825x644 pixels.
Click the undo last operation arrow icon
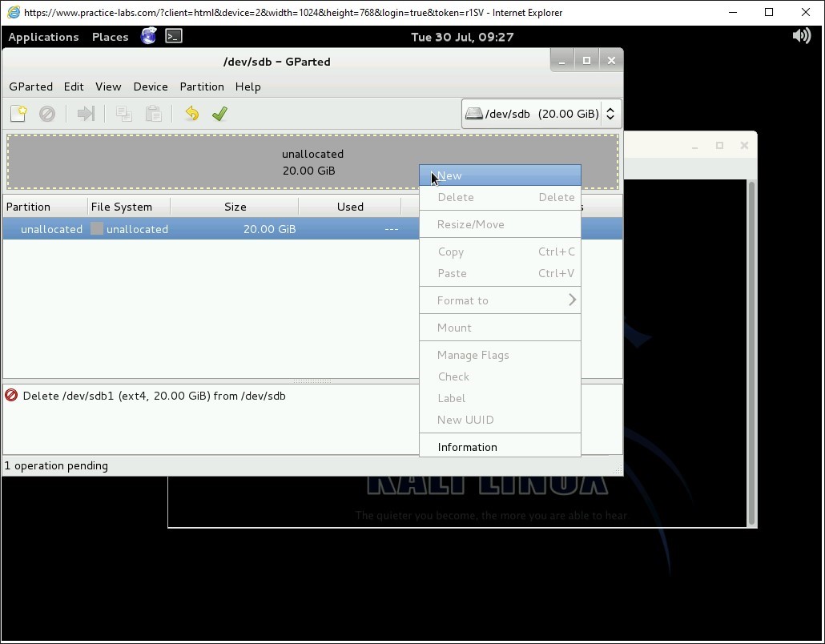point(191,114)
